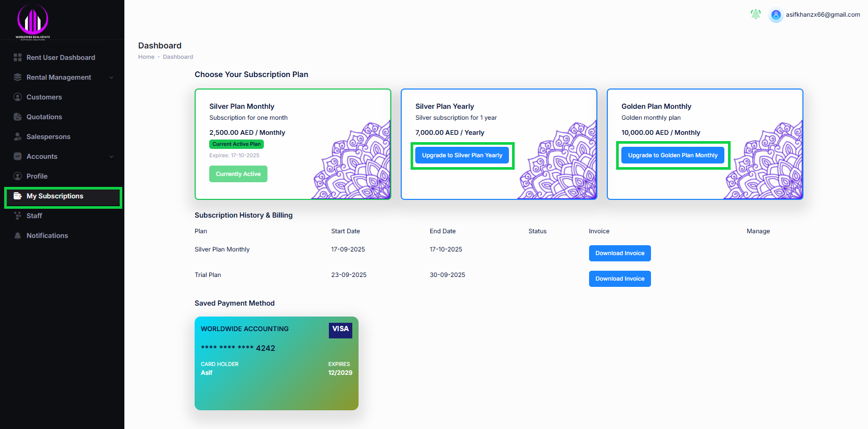Image resolution: width=868 pixels, height=429 pixels.
Task: Open the notification bell in header
Action: pos(756,14)
